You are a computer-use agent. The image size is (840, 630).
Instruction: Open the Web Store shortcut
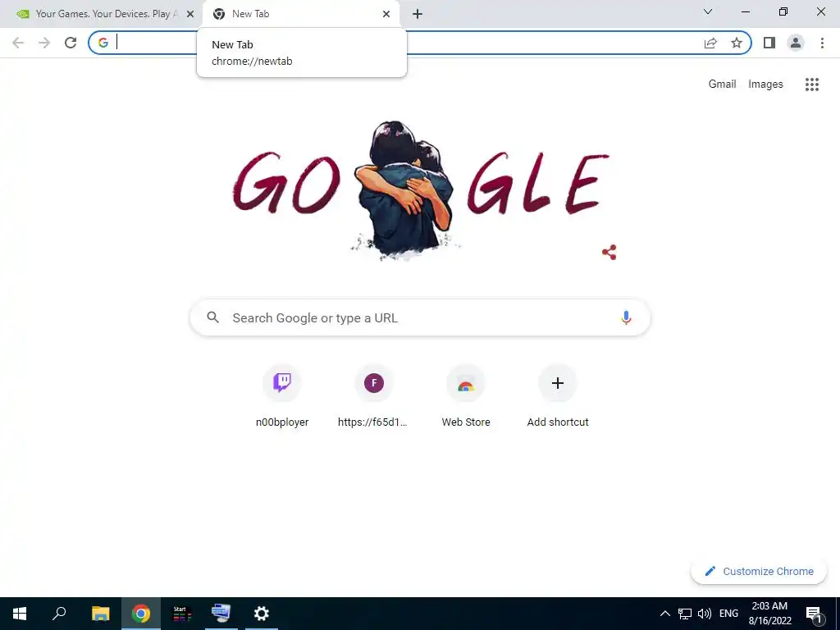[x=466, y=396]
